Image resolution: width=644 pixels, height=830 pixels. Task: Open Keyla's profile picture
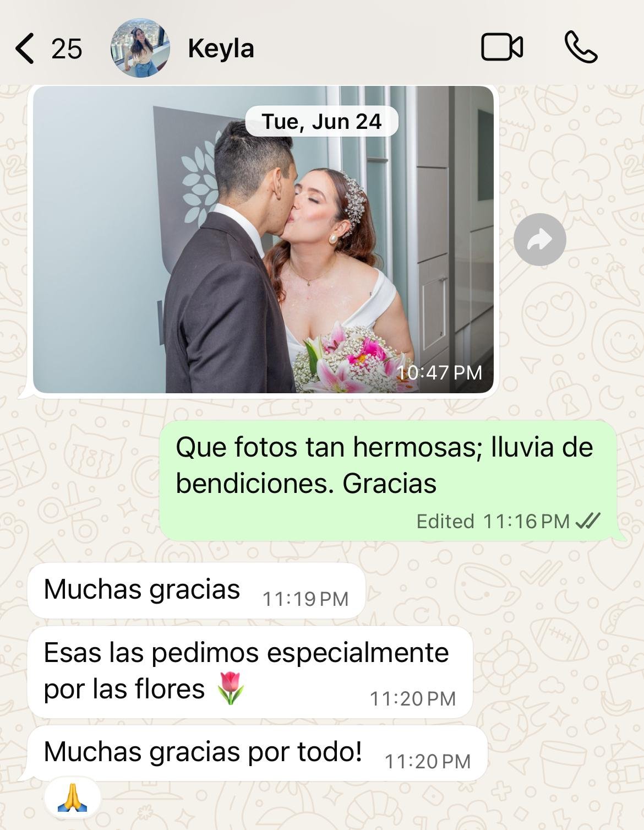point(140,48)
